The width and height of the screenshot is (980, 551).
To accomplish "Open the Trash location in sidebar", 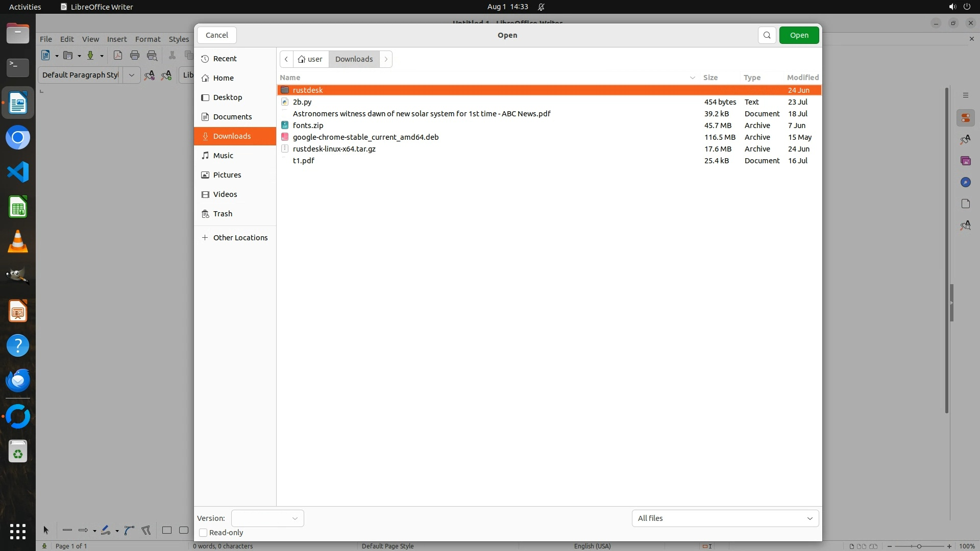I will (x=223, y=214).
